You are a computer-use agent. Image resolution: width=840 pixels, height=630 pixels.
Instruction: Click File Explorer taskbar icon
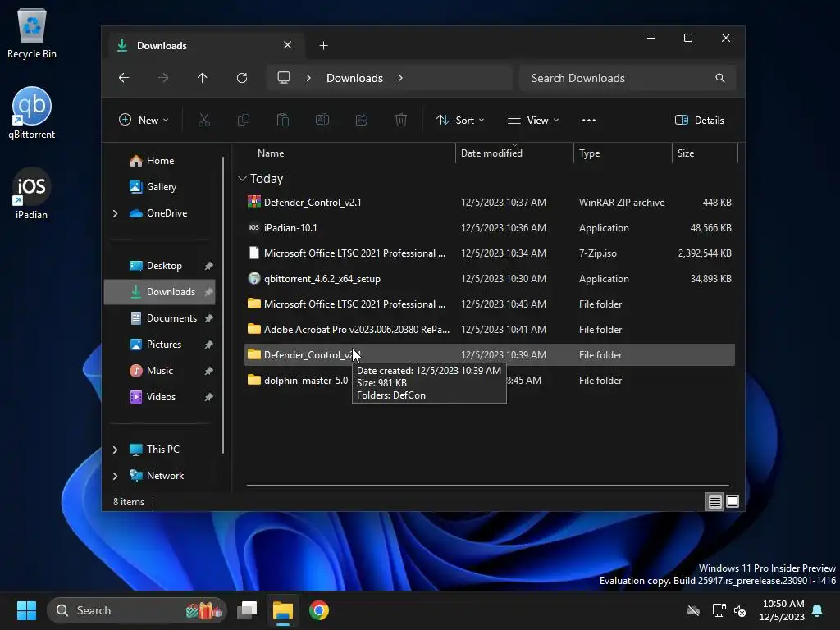(283, 610)
